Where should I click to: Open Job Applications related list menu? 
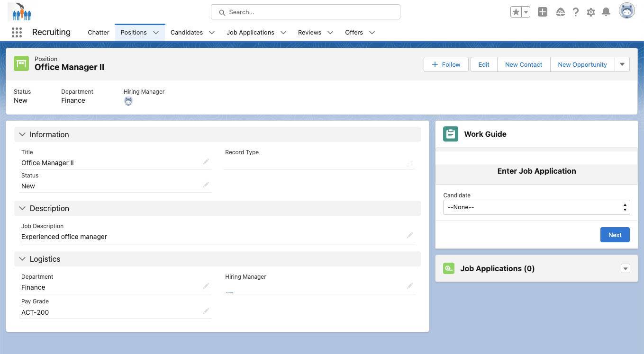pyautogui.click(x=625, y=268)
